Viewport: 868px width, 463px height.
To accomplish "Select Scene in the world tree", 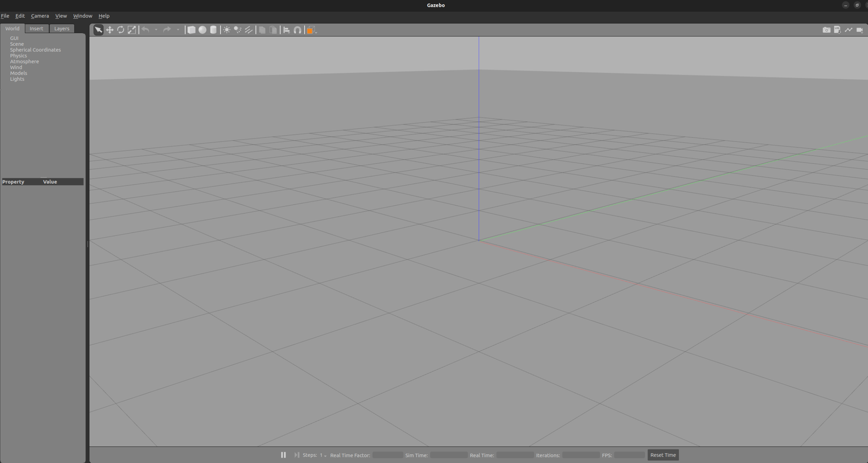I will coord(17,44).
